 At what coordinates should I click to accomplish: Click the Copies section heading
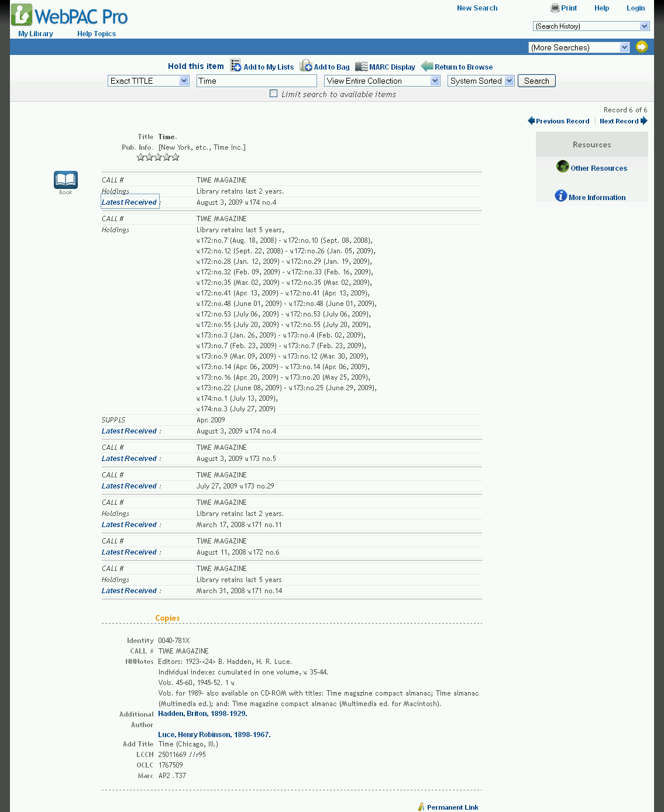(167, 618)
